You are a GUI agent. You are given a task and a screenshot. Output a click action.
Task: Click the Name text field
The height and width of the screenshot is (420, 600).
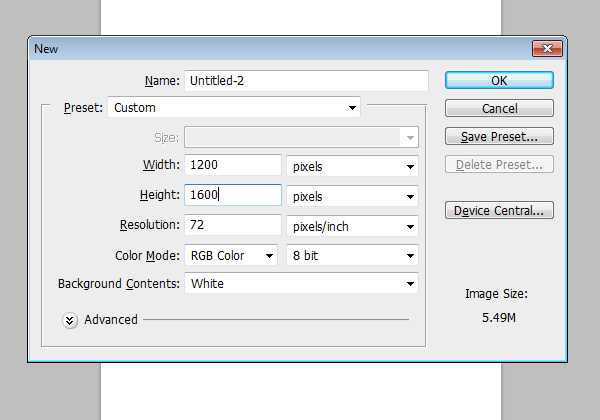coord(306,80)
